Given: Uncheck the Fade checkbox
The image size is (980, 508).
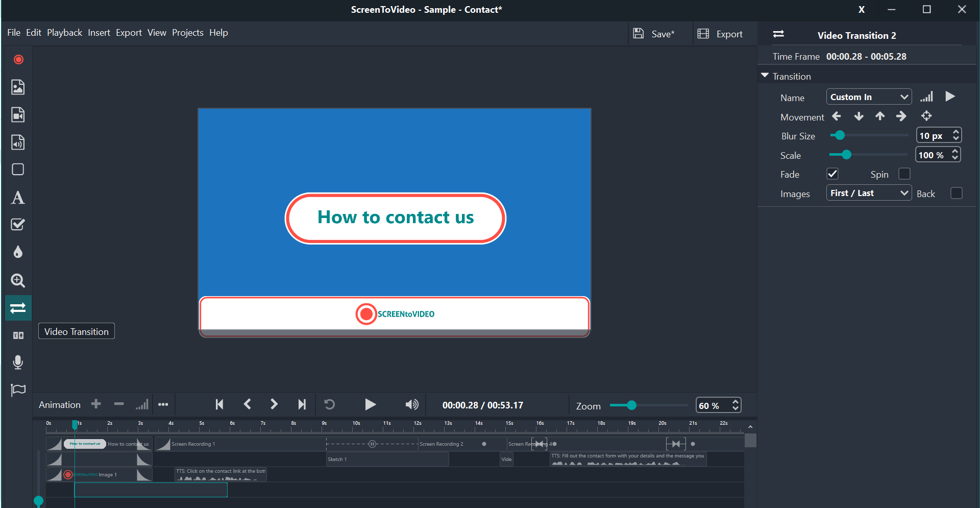Looking at the screenshot, I should click(x=832, y=174).
